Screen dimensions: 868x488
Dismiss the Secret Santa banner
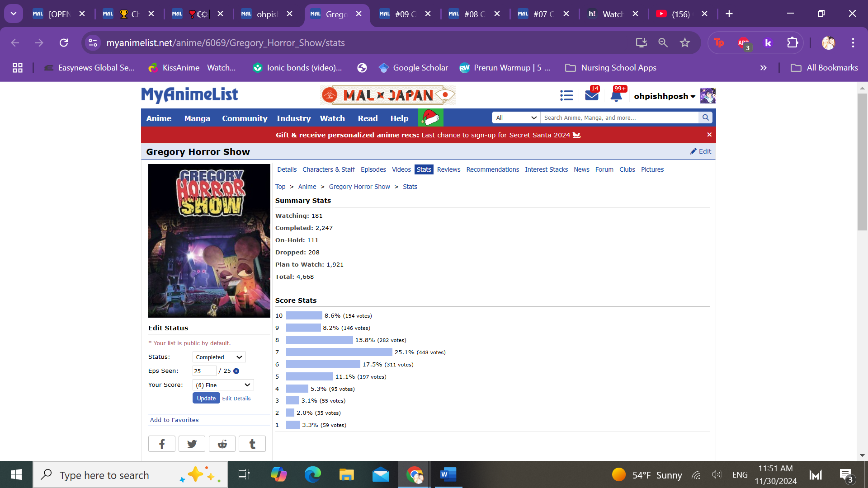[x=709, y=135]
